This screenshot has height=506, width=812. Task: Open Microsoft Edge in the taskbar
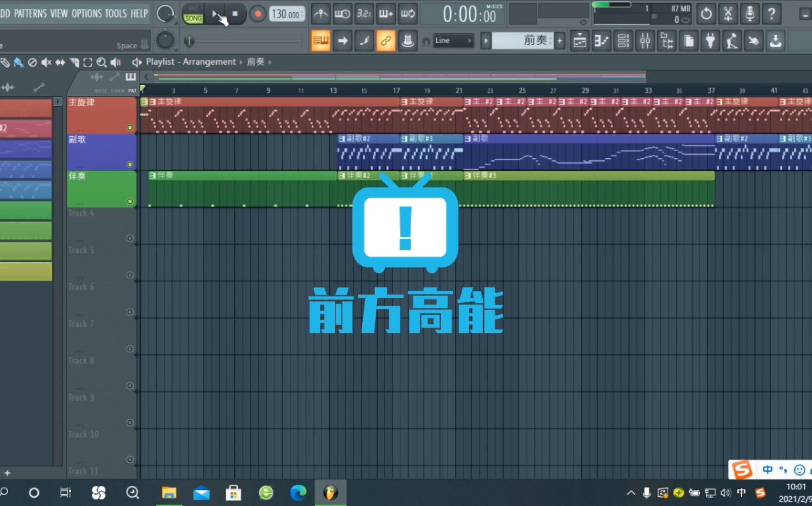tap(298, 493)
